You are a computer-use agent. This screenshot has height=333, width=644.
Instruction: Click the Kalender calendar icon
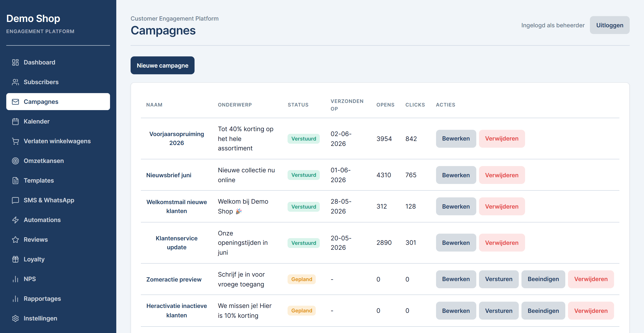(x=15, y=122)
